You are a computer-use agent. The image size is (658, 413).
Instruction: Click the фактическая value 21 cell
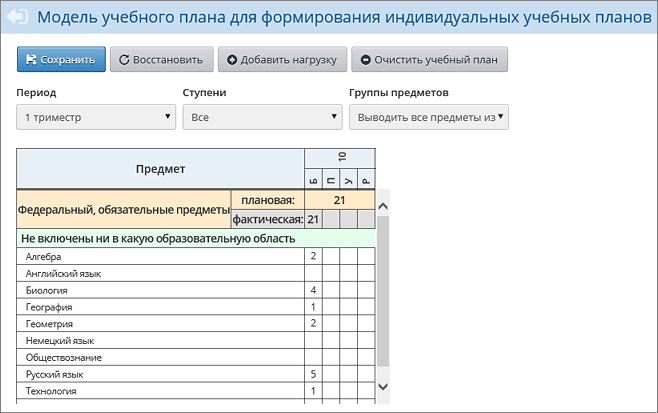[x=313, y=219]
